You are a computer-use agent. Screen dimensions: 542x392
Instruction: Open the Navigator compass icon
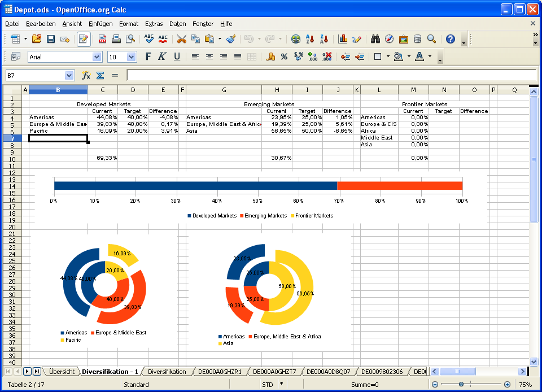pyautogui.click(x=389, y=39)
